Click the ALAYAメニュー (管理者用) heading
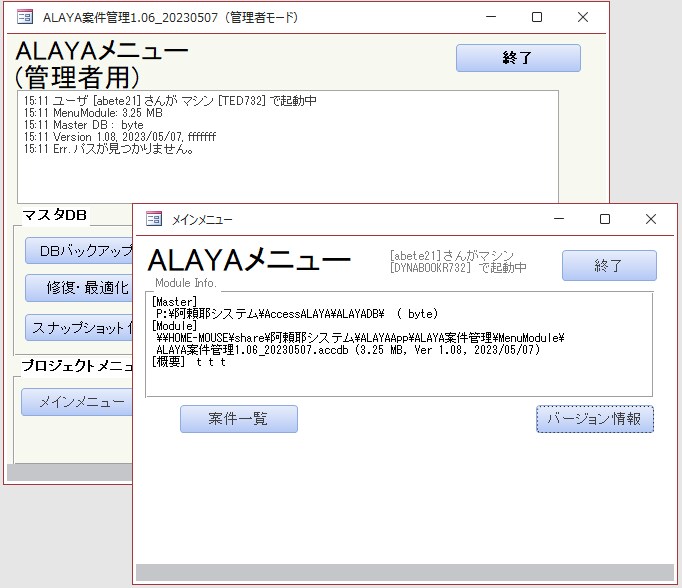 [x=102, y=64]
